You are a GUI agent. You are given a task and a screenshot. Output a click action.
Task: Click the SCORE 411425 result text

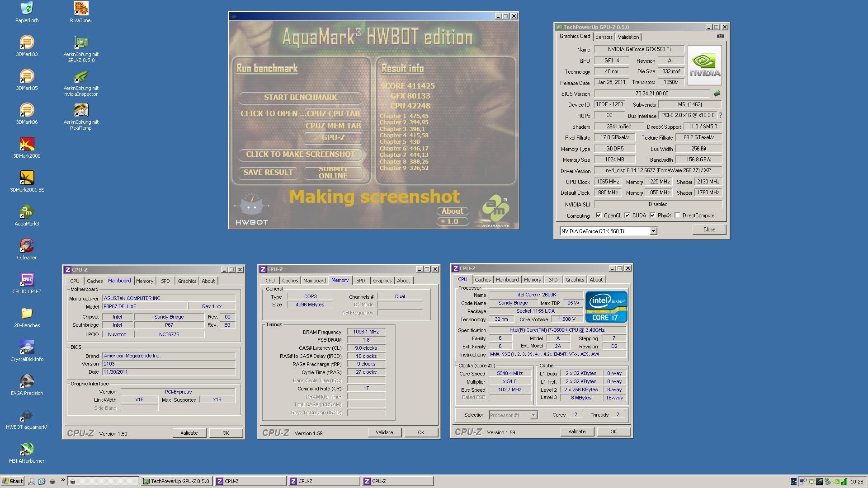(408, 86)
